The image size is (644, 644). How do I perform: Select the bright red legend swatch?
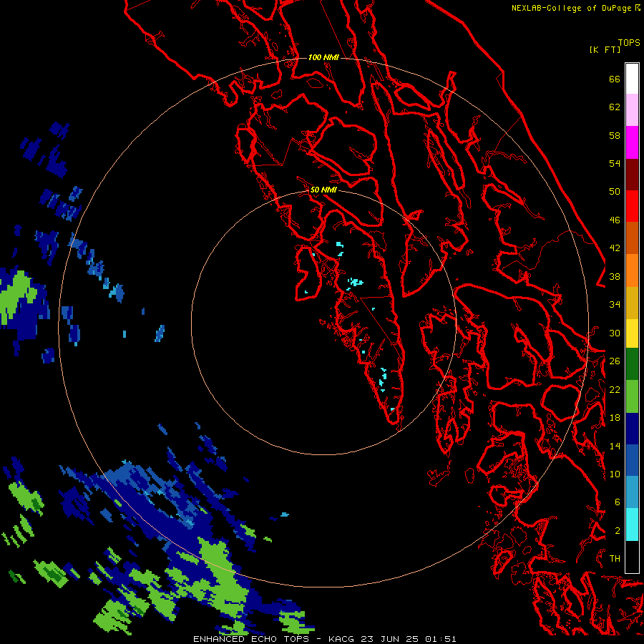point(632,206)
